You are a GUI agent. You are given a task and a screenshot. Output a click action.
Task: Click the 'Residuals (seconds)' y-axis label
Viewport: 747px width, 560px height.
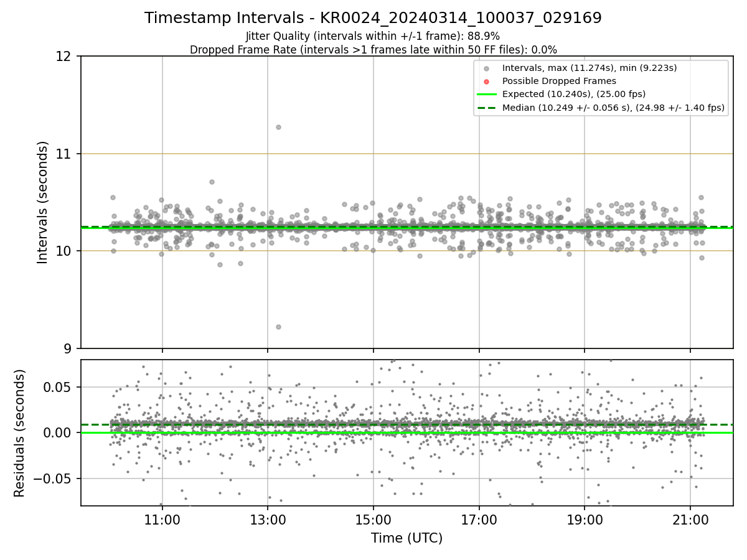[x=20, y=432]
